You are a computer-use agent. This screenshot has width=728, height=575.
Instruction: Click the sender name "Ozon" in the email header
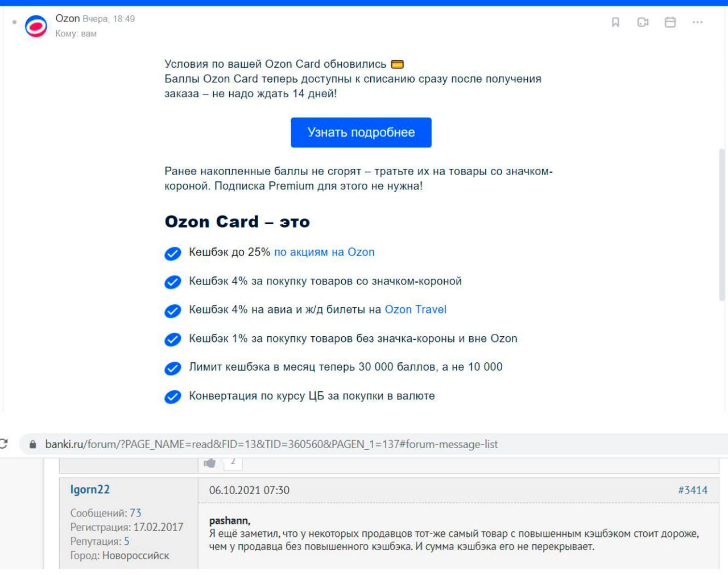click(68, 18)
